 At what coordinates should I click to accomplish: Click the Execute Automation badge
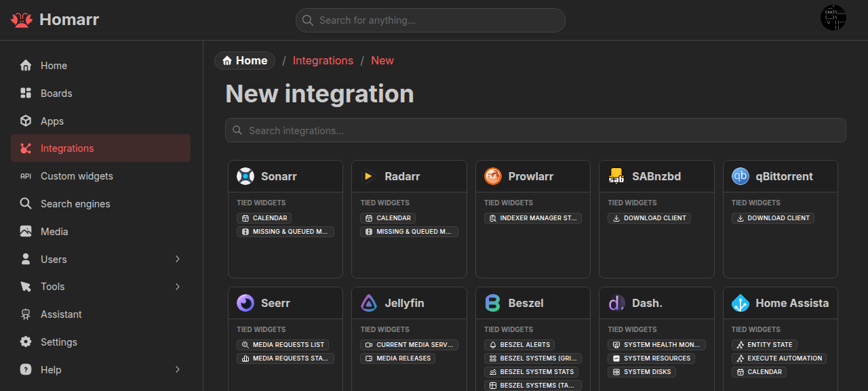[x=779, y=358]
